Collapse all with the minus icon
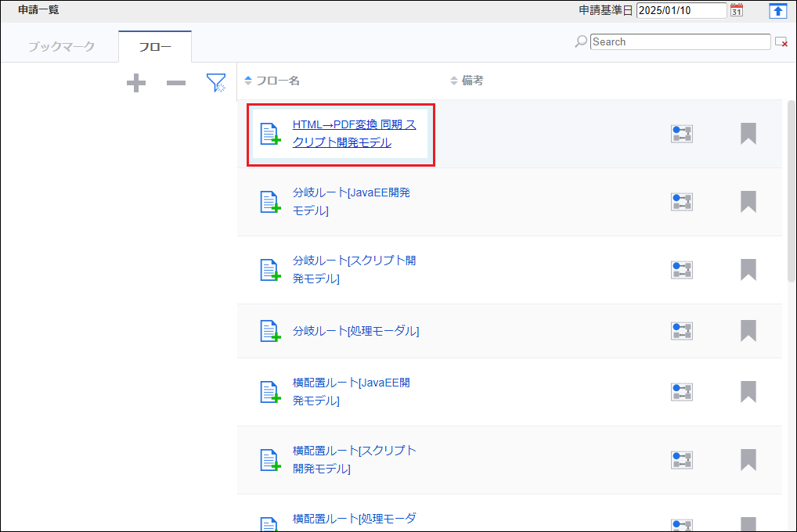This screenshot has height=532, width=797. coord(176,83)
